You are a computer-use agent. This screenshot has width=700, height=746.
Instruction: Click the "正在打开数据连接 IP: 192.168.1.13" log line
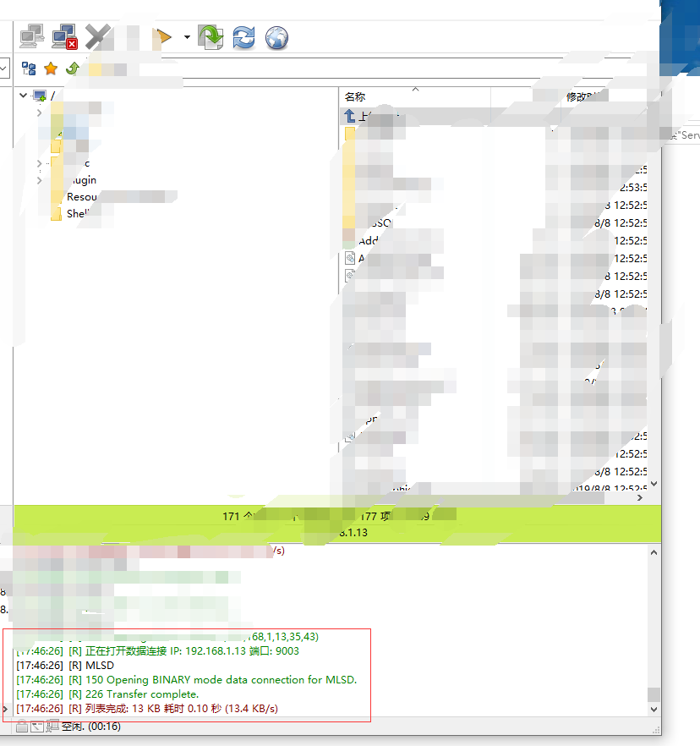158,651
